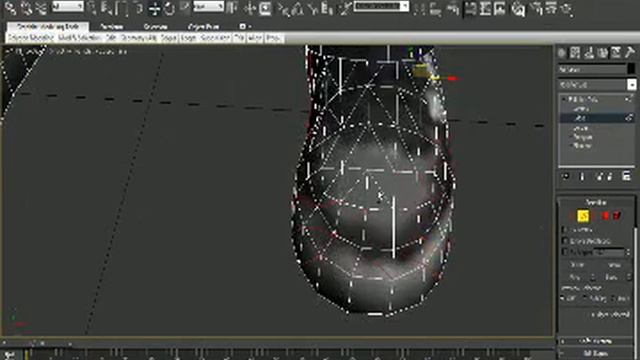This screenshot has height=360, width=640.
Task: Open Edit Named Selection Sets
Action: [345, 8]
